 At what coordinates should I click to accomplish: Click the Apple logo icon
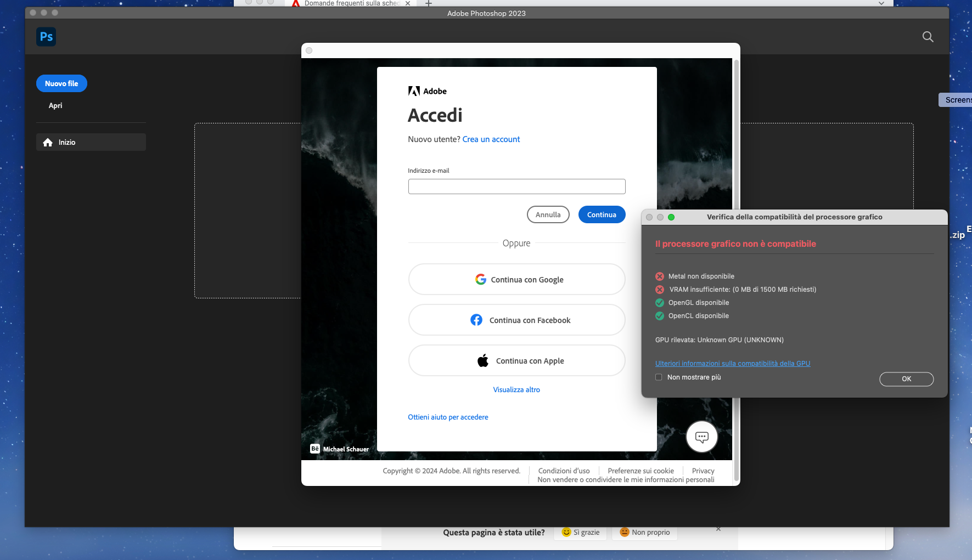pyautogui.click(x=483, y=361)
